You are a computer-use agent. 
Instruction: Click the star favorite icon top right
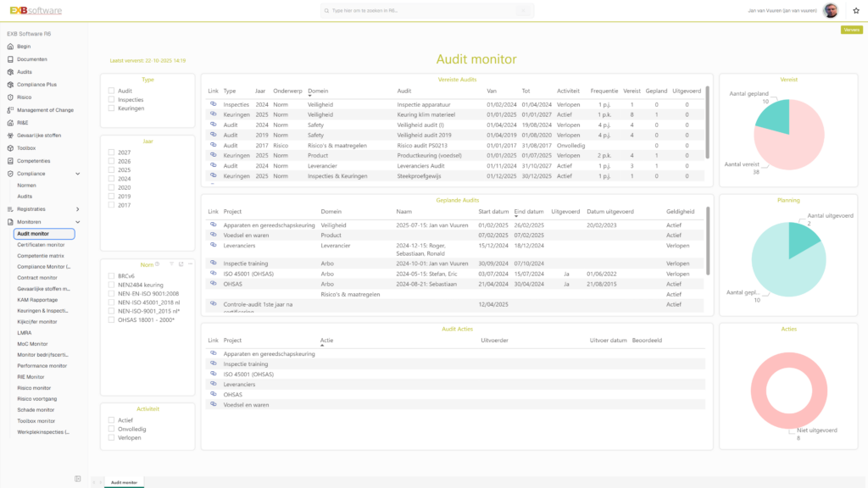tap(854, 8)
